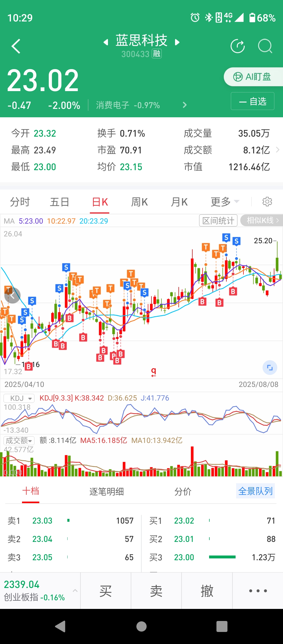Tap the gray chart scroll-left circle
The height and width of the screenshot is (644, 283).
(x=13, y=296)
